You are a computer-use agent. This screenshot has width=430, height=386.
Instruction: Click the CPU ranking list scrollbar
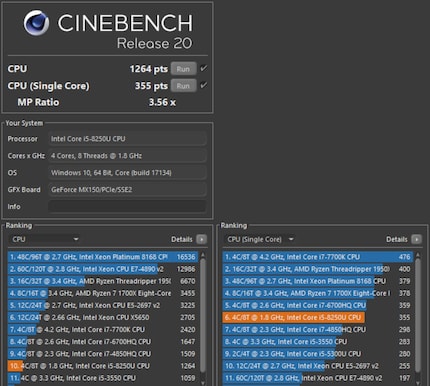(203, 319)
